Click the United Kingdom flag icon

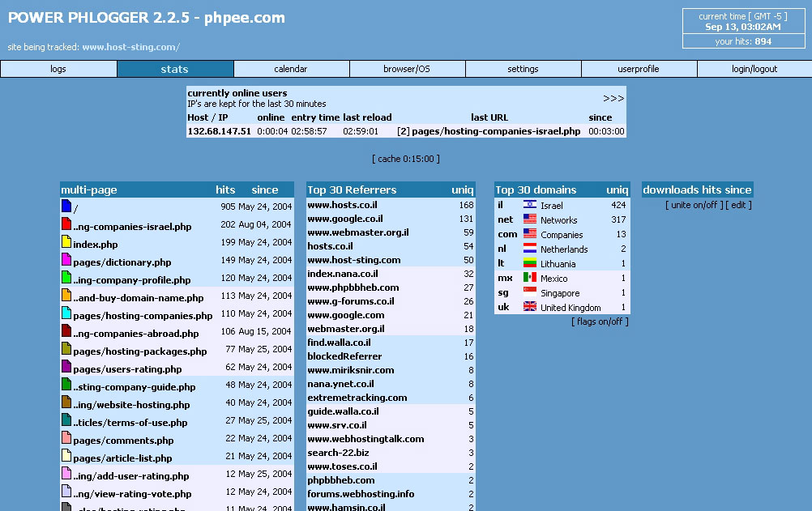(x=530, y=307)
